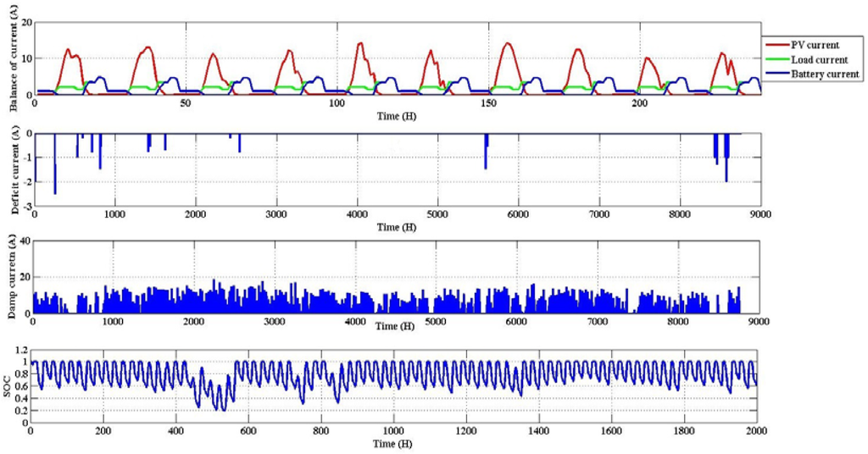The image size is (868, 454).
Task: Click the 1.2 tick on the SOC y-axis
Action: click(21, 350)
